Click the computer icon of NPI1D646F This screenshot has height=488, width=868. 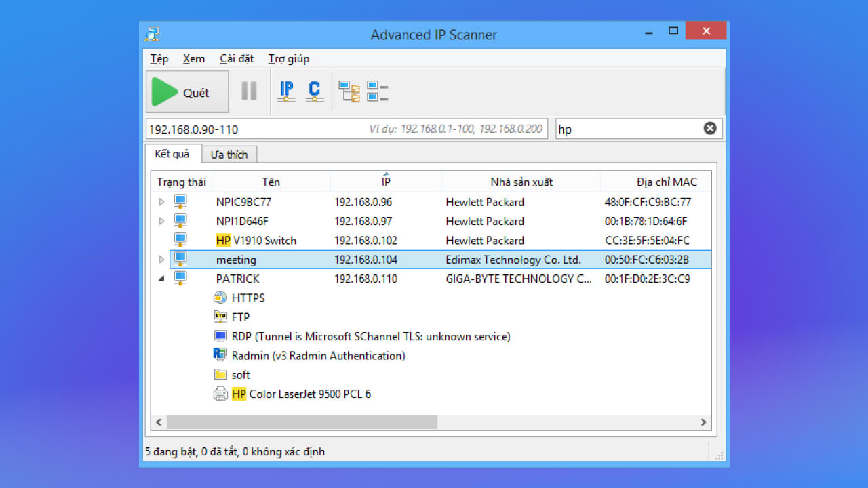[180, 220]
